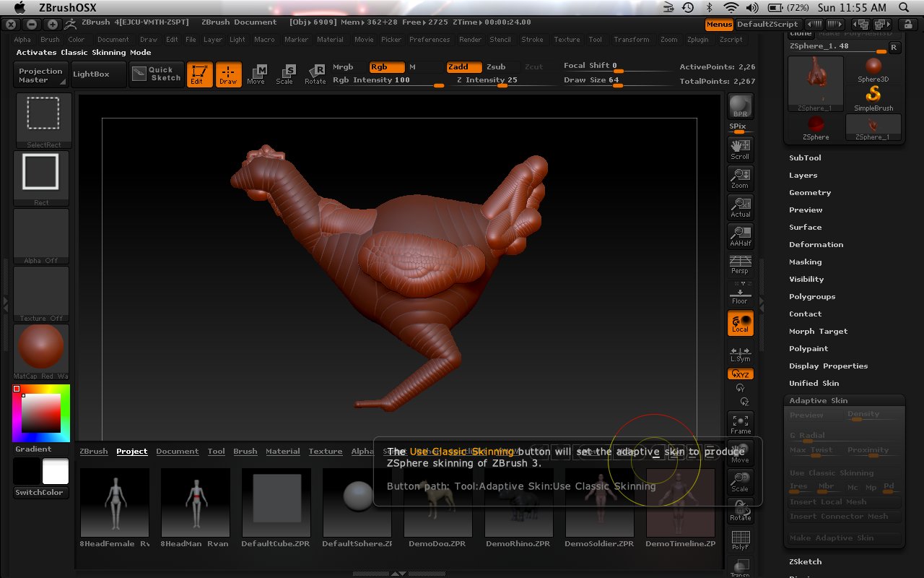
Task: Switch to Zsub sculpt mode
Action: tap(496, 67)
